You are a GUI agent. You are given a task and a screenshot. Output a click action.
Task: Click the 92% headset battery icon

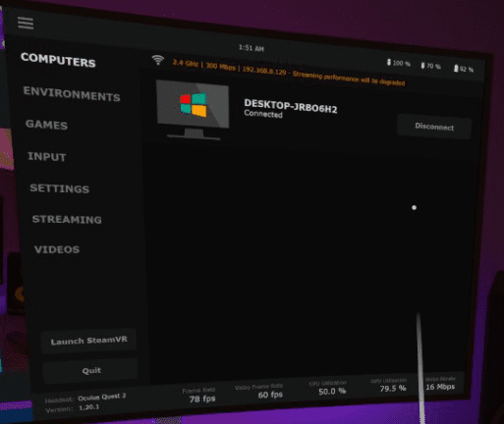click(456, 68)
